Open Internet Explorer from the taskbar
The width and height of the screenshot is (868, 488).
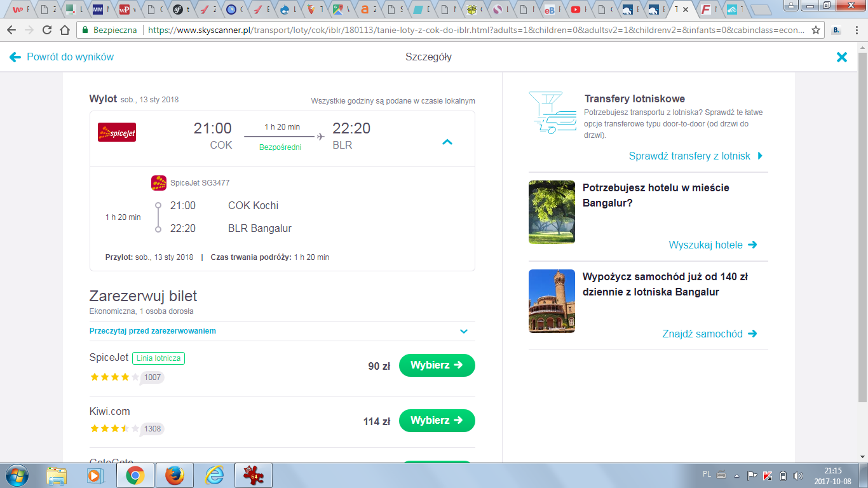click(214, 475)
